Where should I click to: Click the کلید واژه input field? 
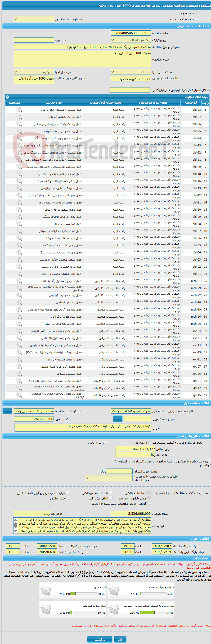point(34,40)
